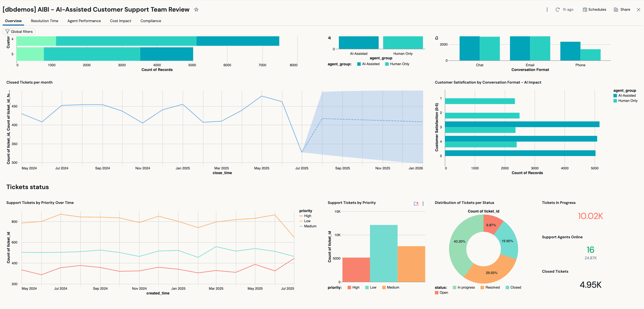Click In progress swatch in status legend

pos(454,288)
